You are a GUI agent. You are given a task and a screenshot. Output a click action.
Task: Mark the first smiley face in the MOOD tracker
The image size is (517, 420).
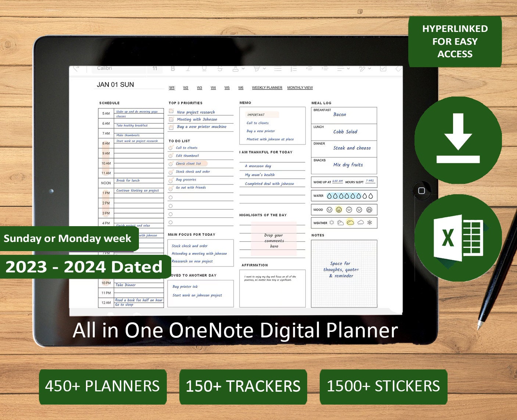pos(330,210)
